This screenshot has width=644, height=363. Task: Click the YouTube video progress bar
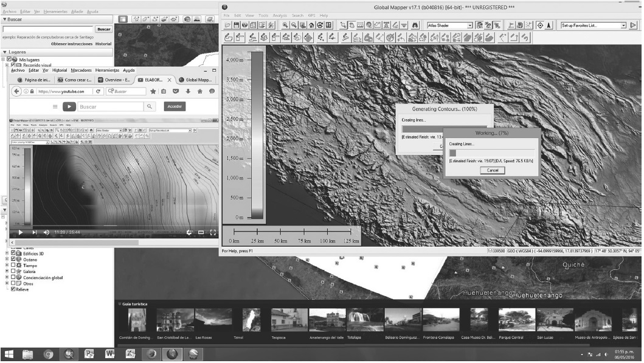(91, 226)
